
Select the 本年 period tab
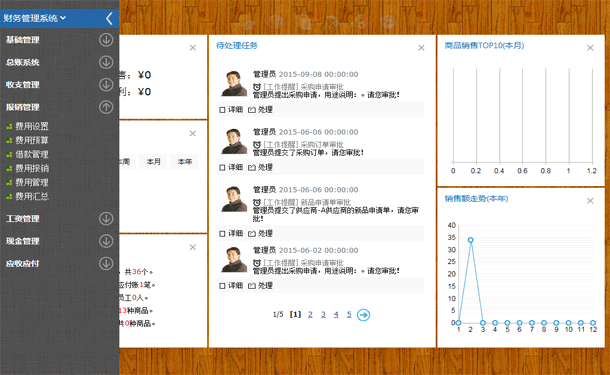click(185, 161)
